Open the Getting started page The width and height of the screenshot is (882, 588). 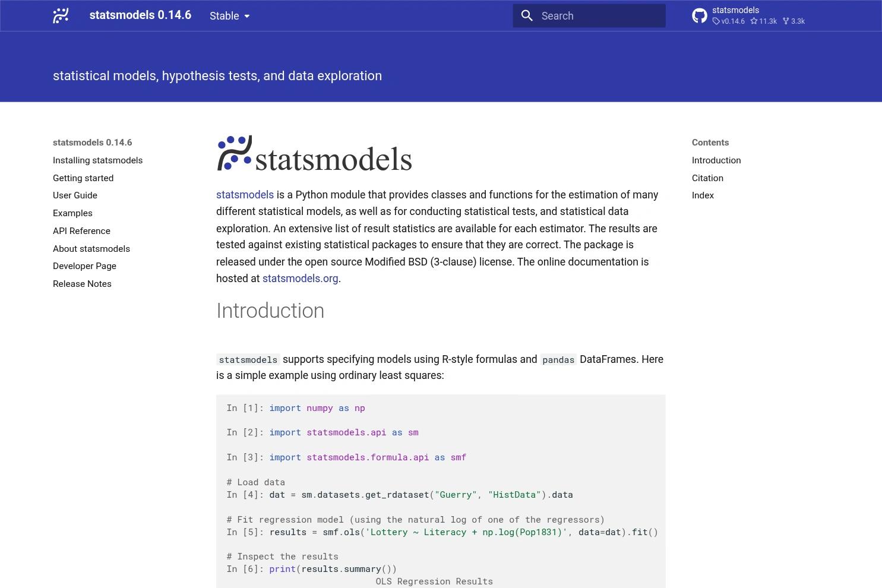point(83,178)
